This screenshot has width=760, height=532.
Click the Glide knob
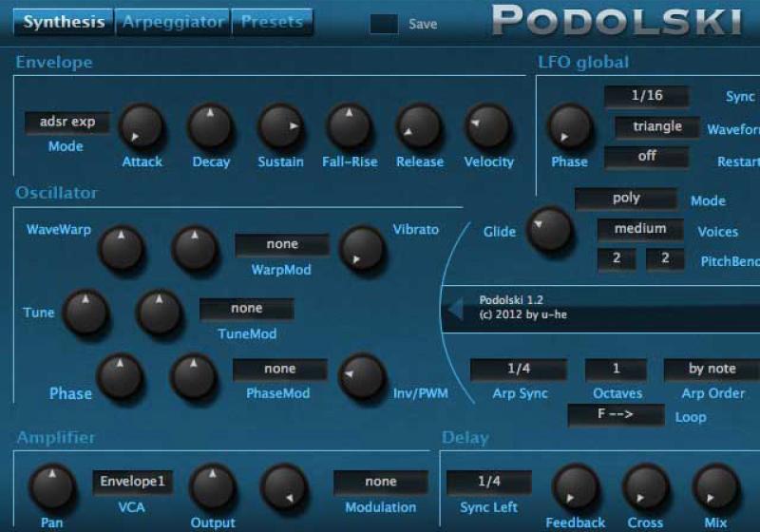point(550,229)
